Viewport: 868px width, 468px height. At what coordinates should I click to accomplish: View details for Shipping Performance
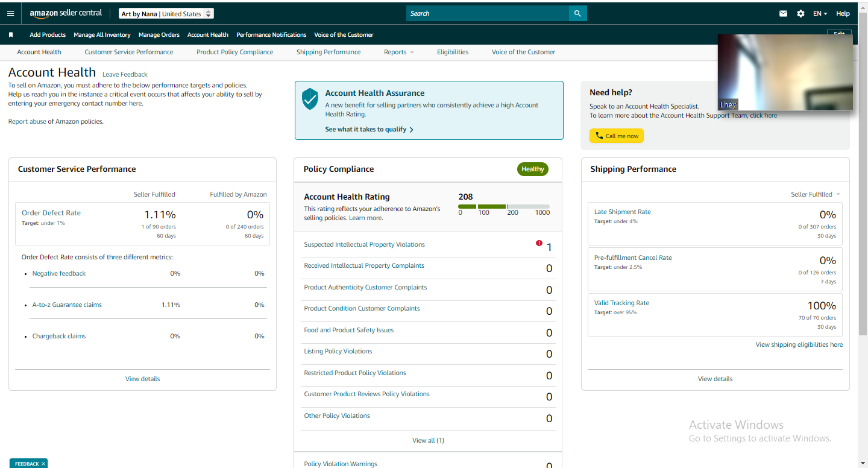[715, 379]
